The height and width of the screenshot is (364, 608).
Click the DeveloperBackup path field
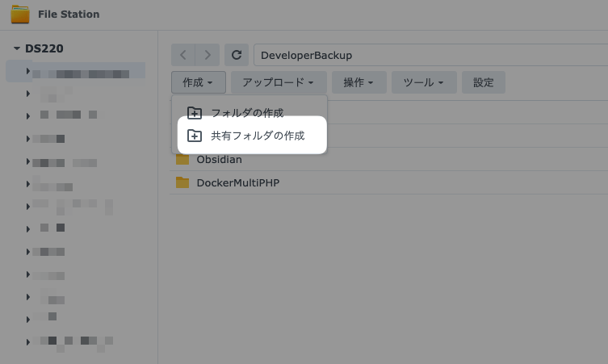coord(428,55)
